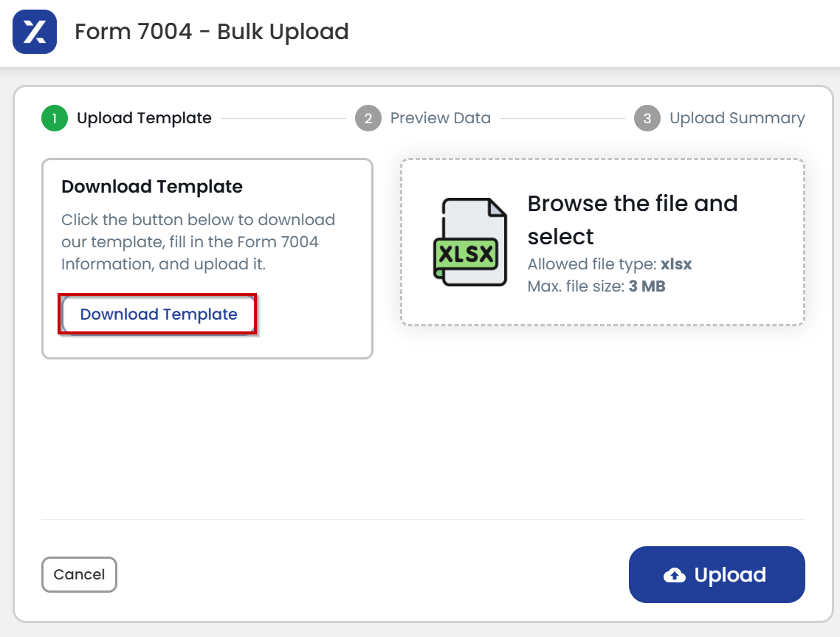Viewport: 840px width, 637px height.
Task: Select the Upload Template step label
Action: click(144, 118)
